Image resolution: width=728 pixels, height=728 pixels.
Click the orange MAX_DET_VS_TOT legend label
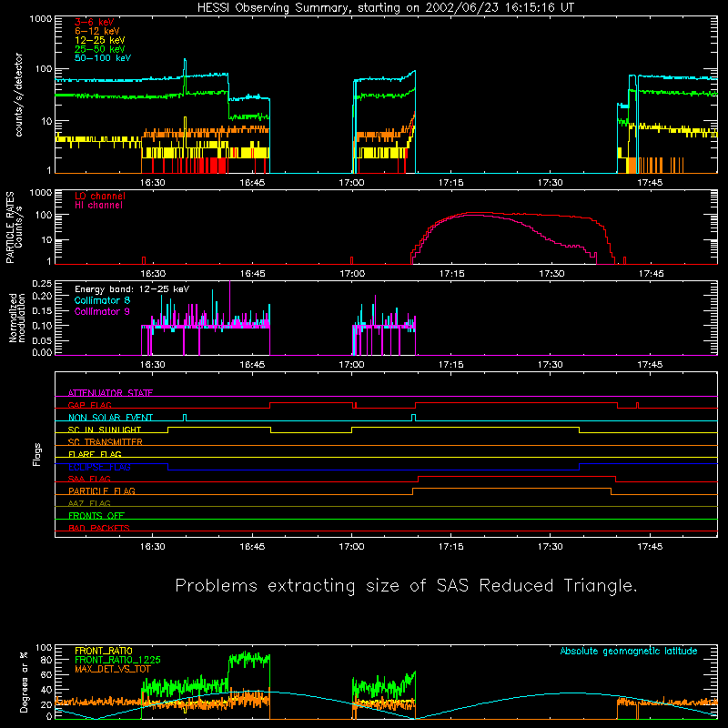(x=113, y=669)
